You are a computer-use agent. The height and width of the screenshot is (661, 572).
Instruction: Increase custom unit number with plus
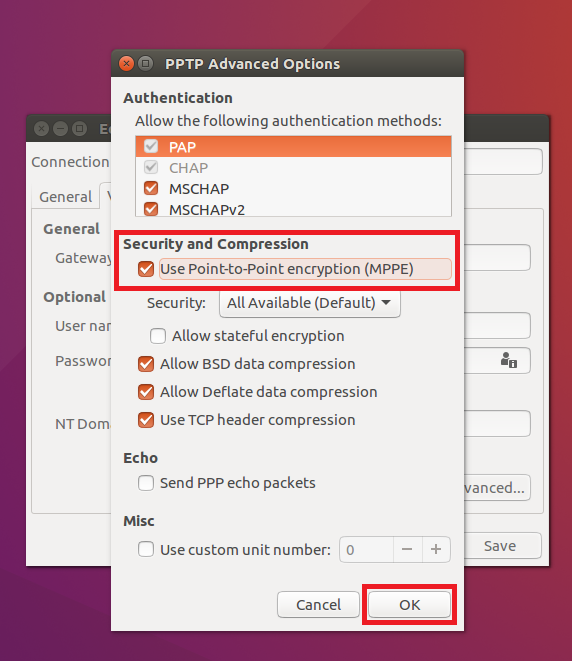pyautogui.click(x=436, y=549)
